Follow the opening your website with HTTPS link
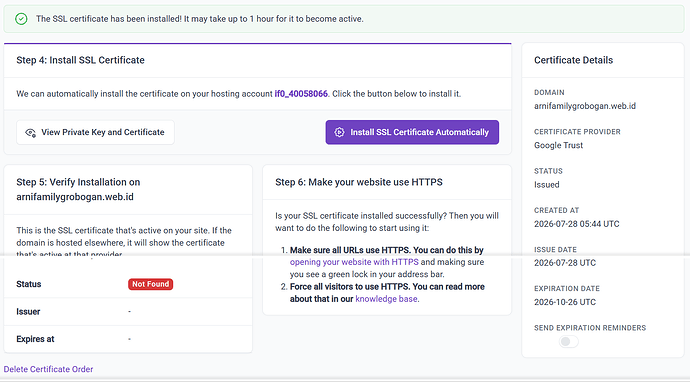Image resolution: width=690 pixels, height=382 pixels. (x=354, y=262)
